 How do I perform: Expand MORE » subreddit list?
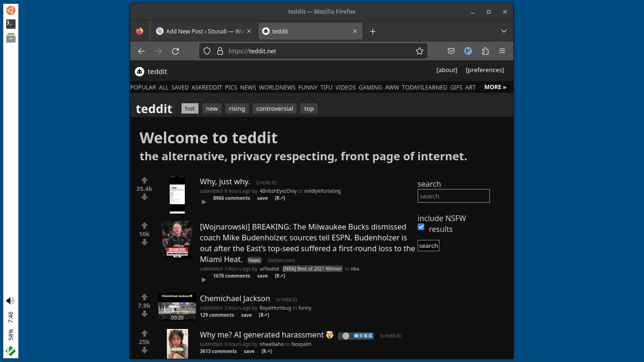click(495, 87)
